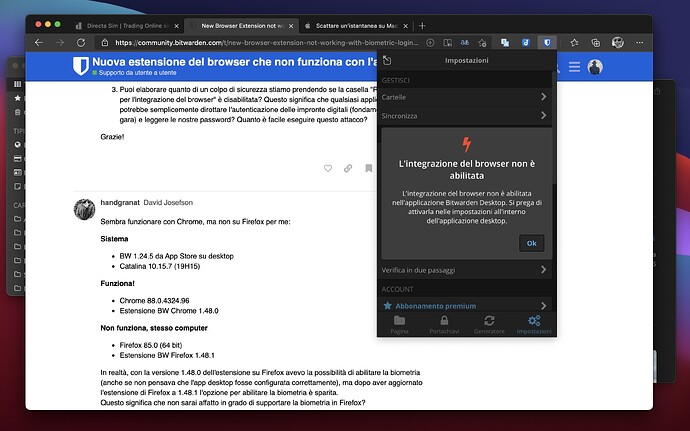Open Abbonamento premium row

click(x=464, y=306)
